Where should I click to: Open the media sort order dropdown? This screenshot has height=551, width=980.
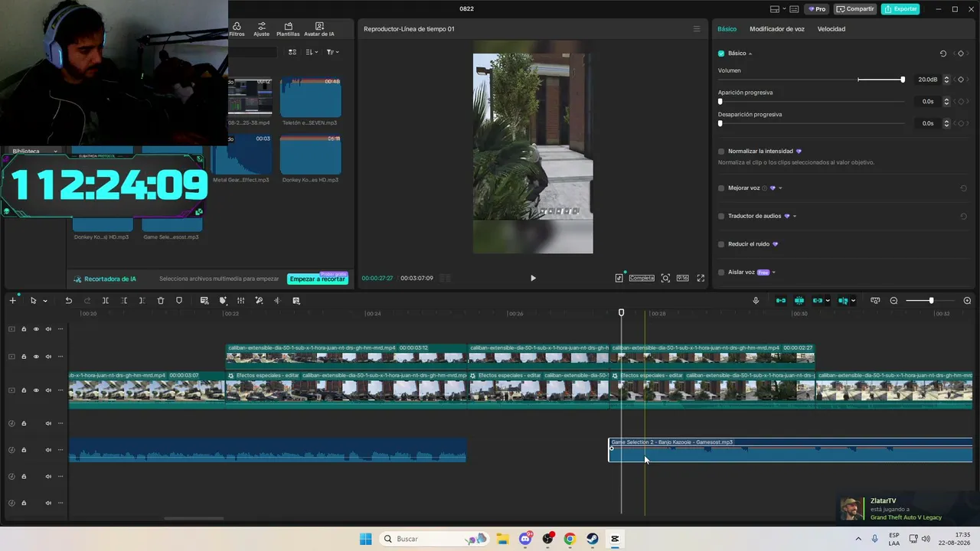[x=312, y=52]
